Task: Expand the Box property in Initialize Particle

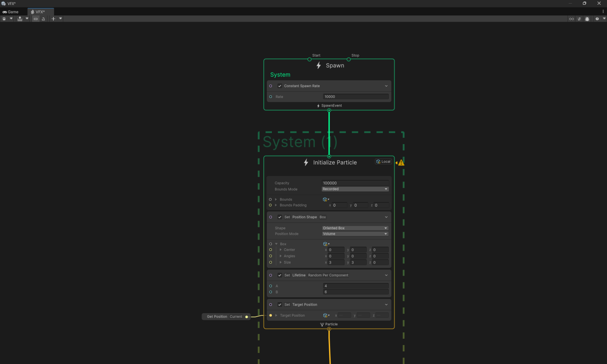Action: pyautogui.click(x=277, y=244)
